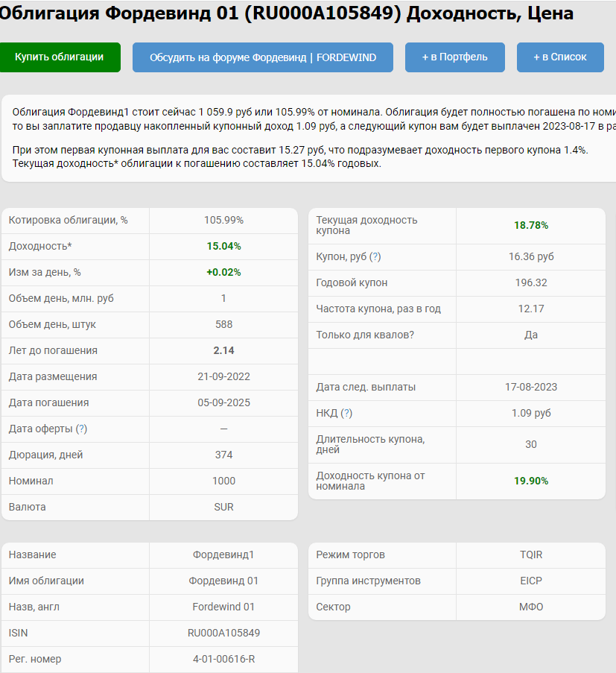Select the 'Только для квалов?' value 'Да'

click(531, 335)
